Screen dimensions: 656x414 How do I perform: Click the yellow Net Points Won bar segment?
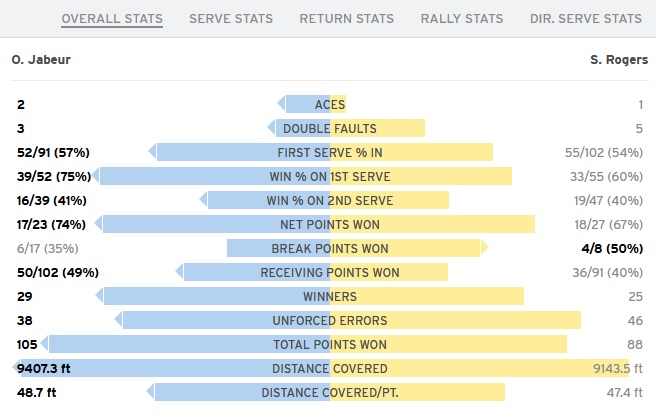click(433, 224)
